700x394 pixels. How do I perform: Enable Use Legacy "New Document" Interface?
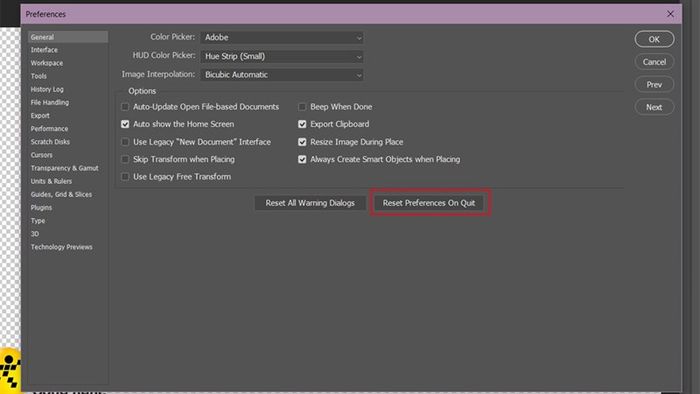[125, 142]
